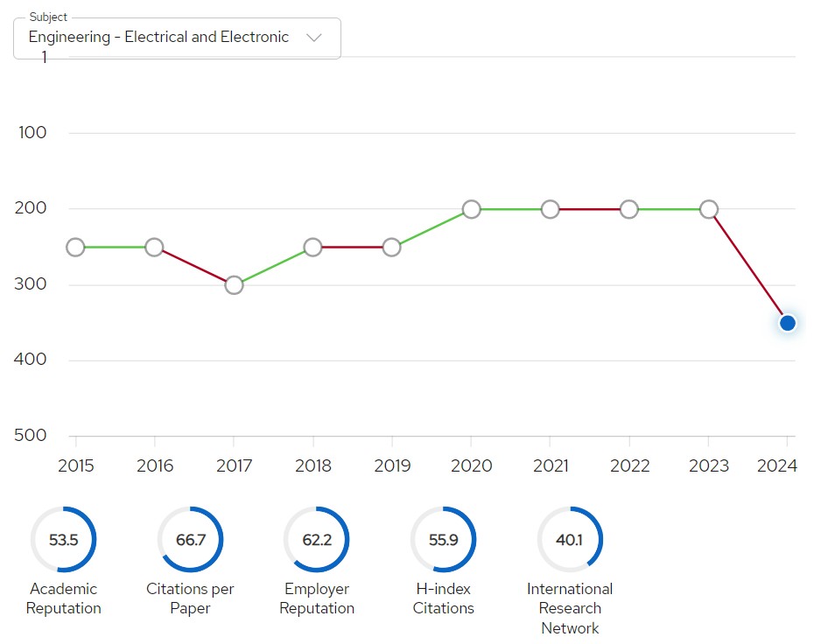Click the 2016 data point circle

[154, 248]
